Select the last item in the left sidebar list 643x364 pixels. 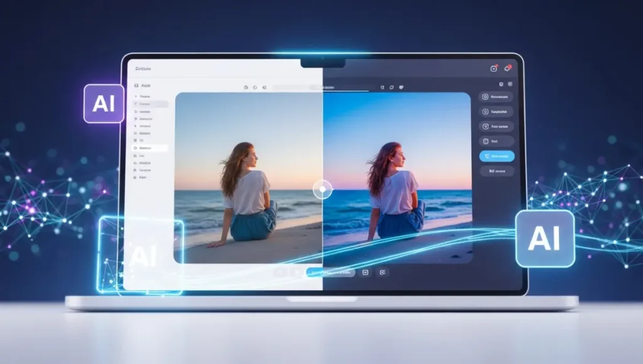click(x=143, y=178)
